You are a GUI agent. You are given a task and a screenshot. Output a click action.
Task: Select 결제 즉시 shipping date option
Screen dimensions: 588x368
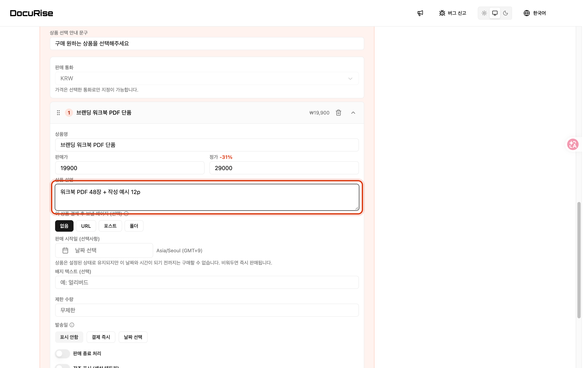coord(101,337)
